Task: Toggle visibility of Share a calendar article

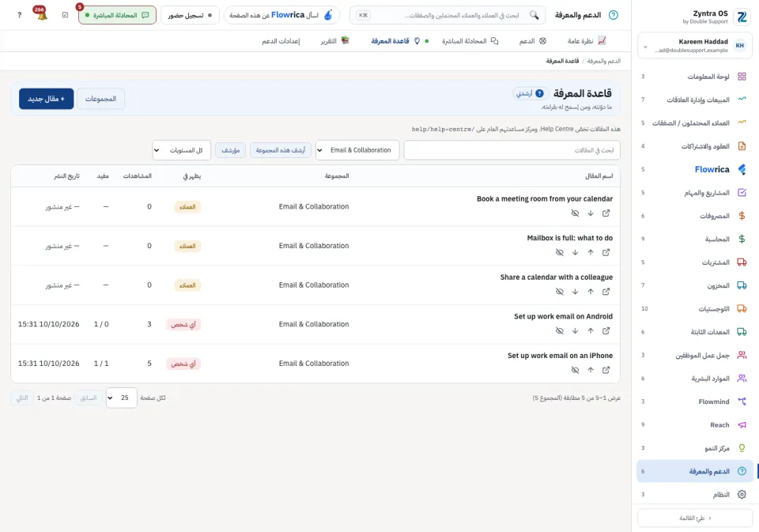Action: click(x=560, y=292)
